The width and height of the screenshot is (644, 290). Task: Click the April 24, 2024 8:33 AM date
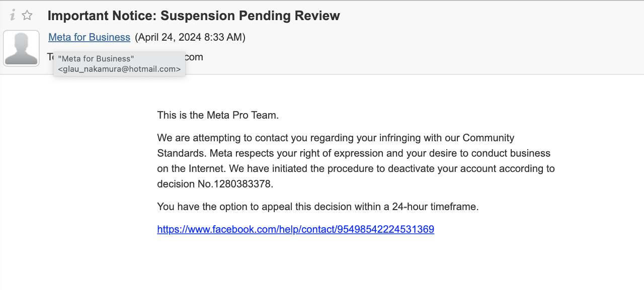click(190, 37)
